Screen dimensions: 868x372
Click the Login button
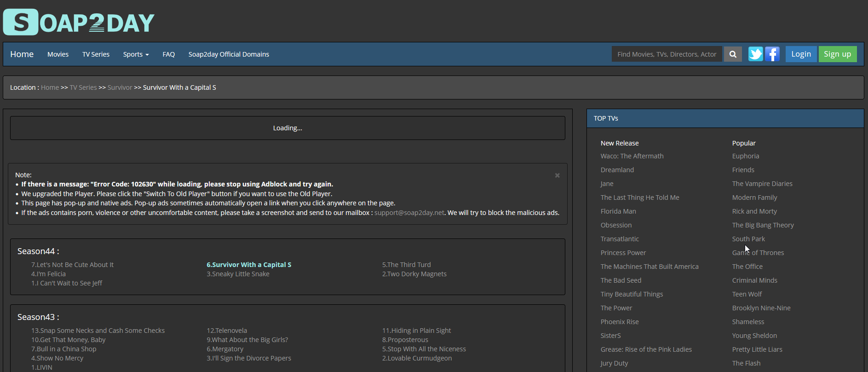(x=801, y=54)
